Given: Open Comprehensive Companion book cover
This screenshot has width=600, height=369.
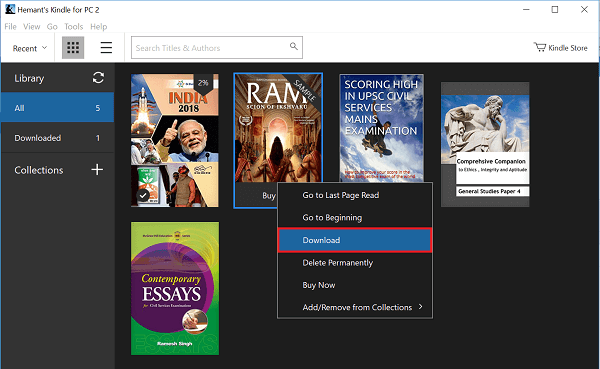Looking at the screenshot, I should 485,144.
